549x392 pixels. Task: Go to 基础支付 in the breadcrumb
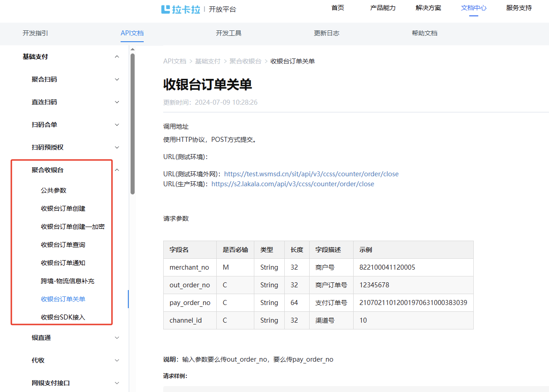click(208, 61)
